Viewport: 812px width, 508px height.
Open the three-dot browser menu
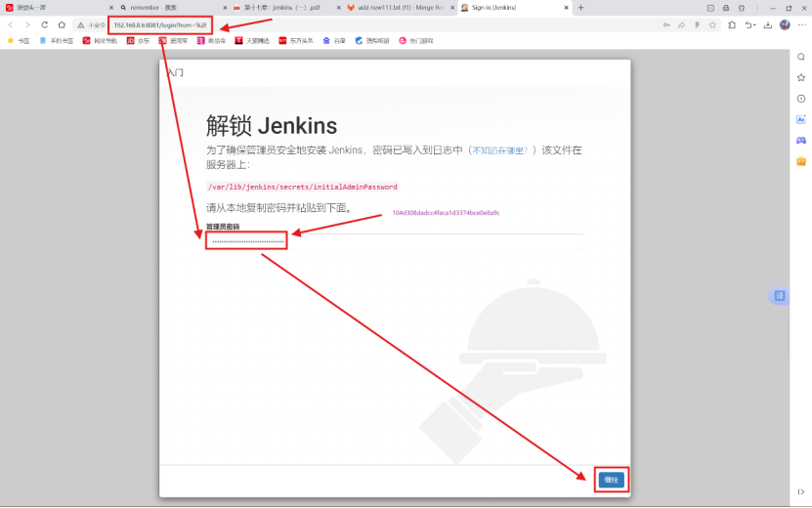coord(801,24)
